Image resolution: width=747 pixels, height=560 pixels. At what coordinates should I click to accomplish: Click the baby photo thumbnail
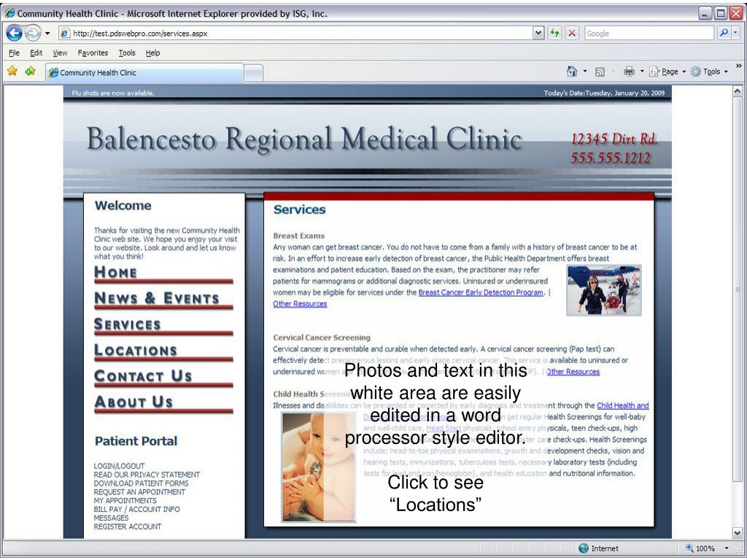(x=319, y=467)
